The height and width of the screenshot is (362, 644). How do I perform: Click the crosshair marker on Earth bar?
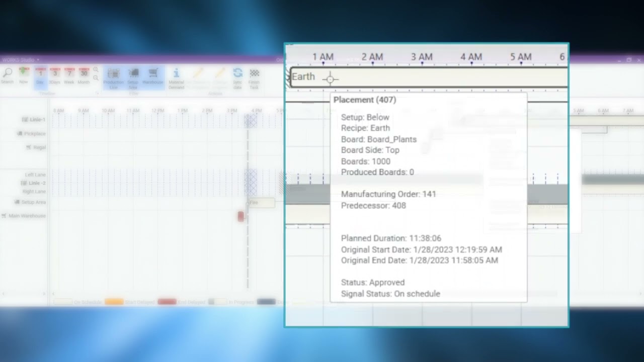330,78
